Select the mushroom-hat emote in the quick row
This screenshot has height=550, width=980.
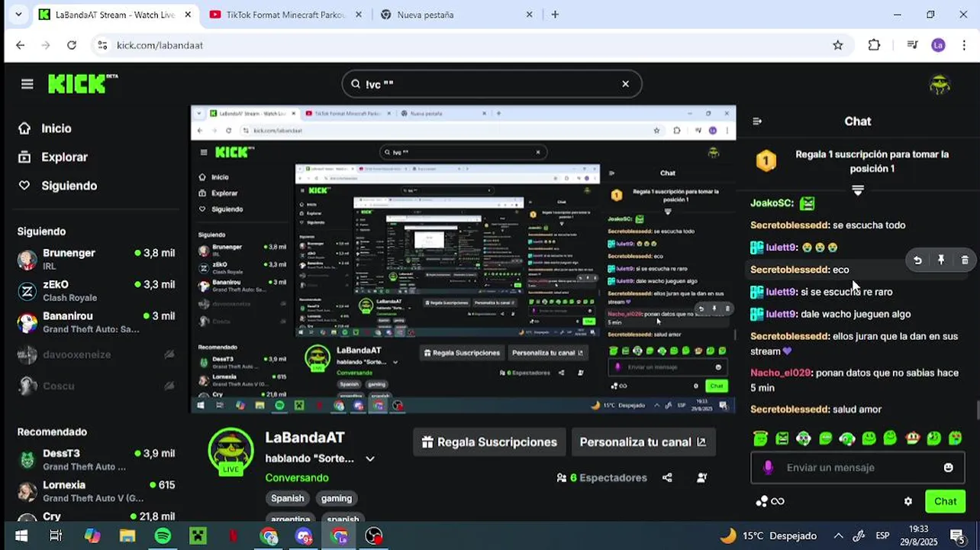pyautogui.click(x=912, y=438)
